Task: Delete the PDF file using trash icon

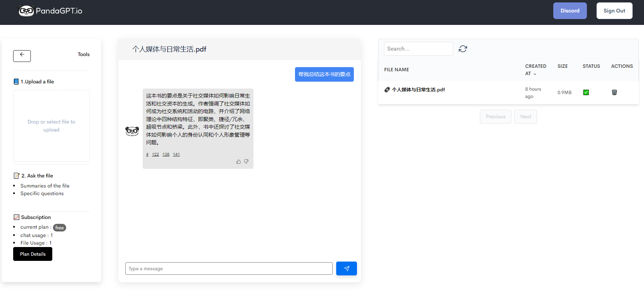Action: [614, 92]
